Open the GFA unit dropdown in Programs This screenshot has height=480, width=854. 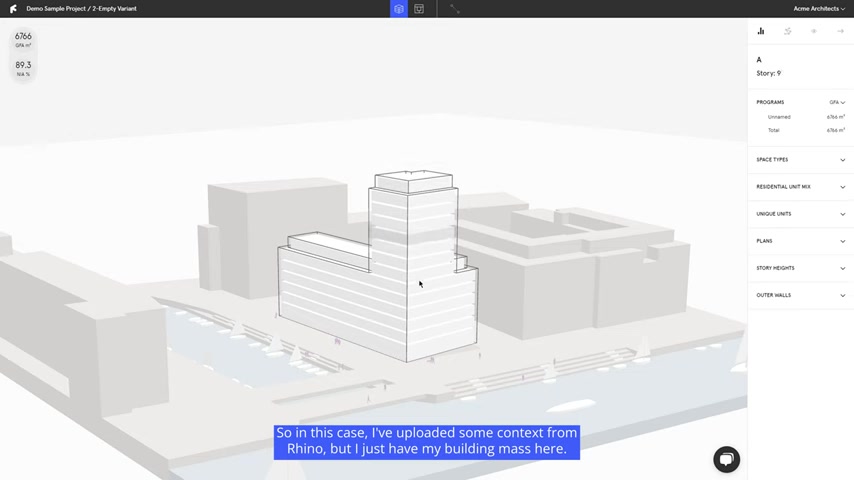[837, 102]
